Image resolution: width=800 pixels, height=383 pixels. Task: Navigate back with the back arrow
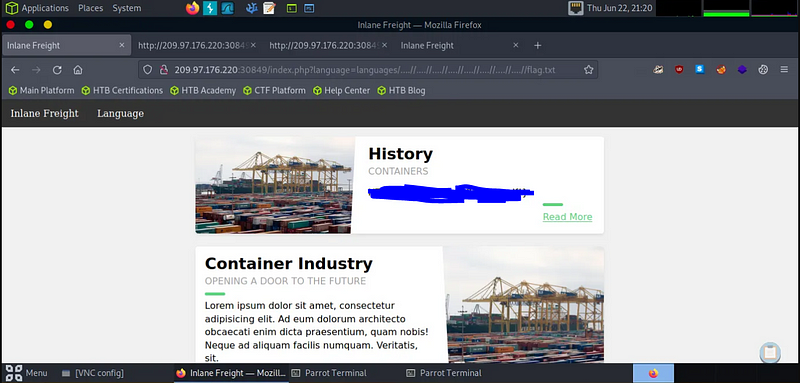coord(15,70)
